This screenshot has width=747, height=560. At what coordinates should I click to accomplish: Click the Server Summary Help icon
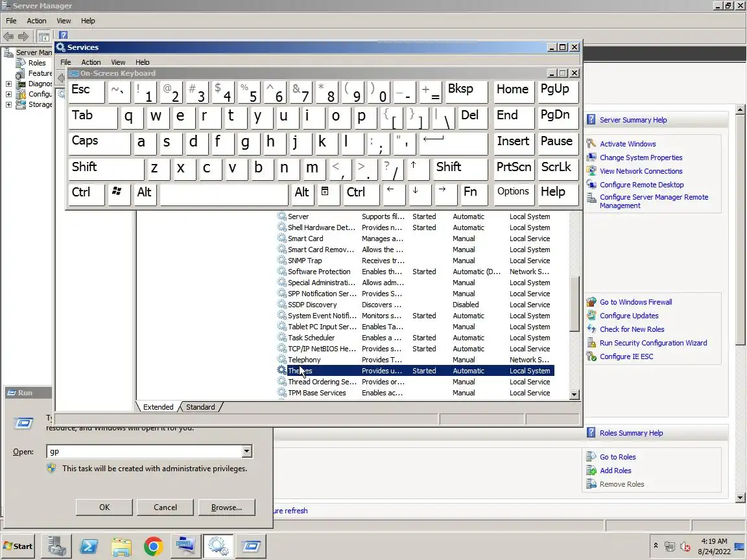tap(591, 119)
